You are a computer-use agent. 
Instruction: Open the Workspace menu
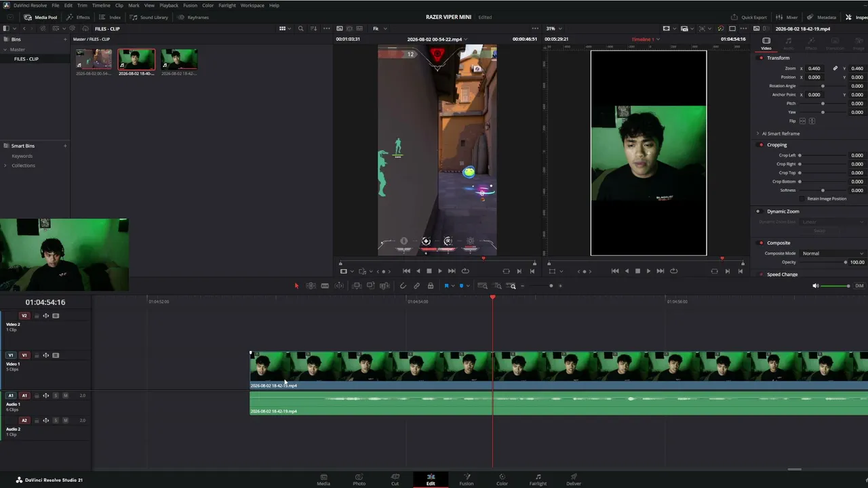point(252,5)
